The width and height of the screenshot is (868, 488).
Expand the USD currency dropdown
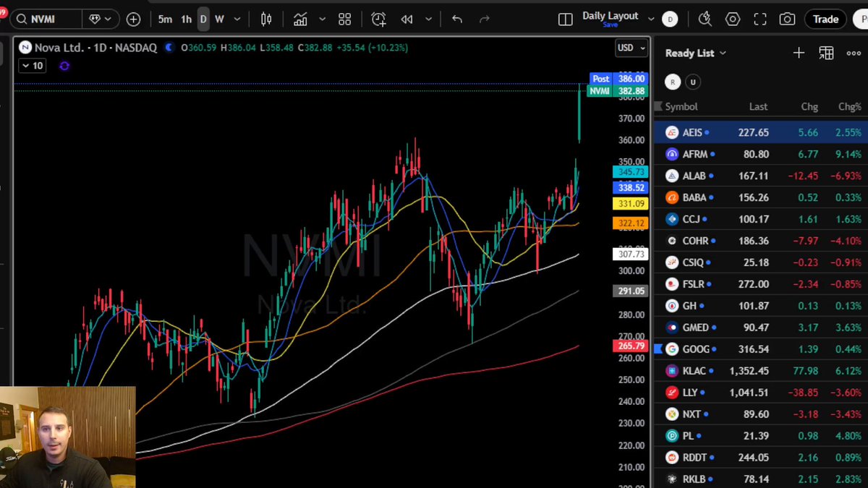(626, 48)
